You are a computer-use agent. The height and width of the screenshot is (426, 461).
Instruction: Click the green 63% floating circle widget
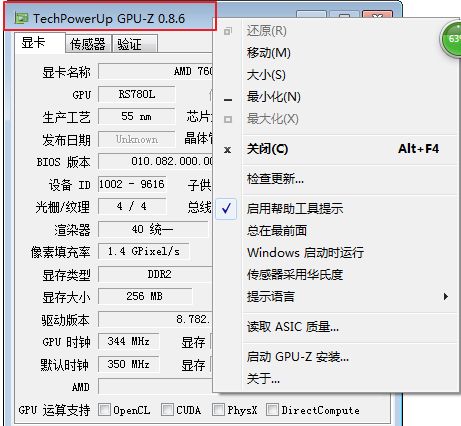tap(452, 40)
